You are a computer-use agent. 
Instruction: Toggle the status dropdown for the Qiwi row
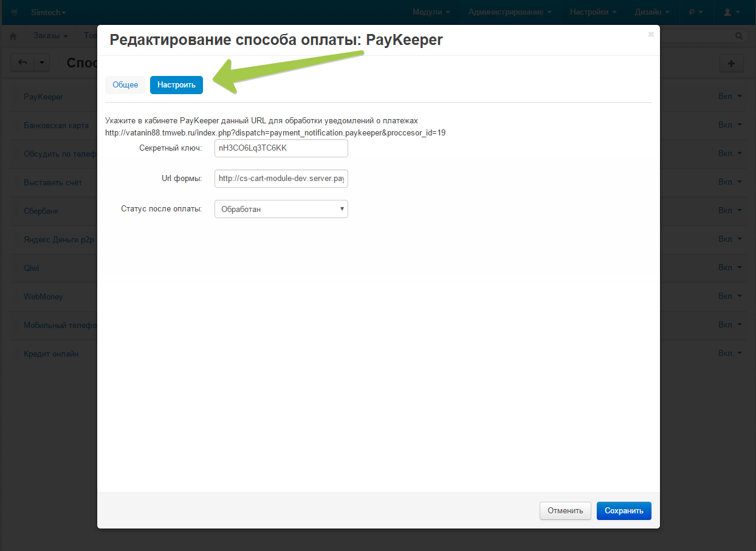coord(730,268)
